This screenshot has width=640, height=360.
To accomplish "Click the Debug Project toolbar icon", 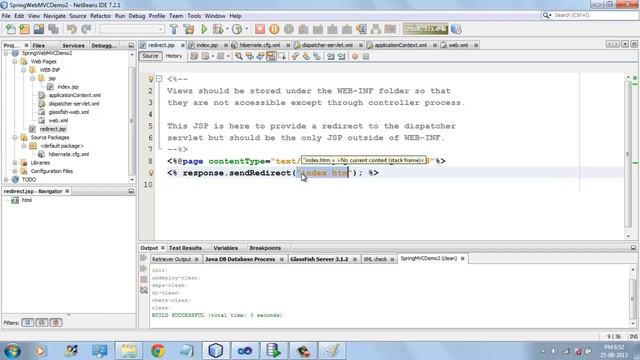I will (x=218, y=29).
